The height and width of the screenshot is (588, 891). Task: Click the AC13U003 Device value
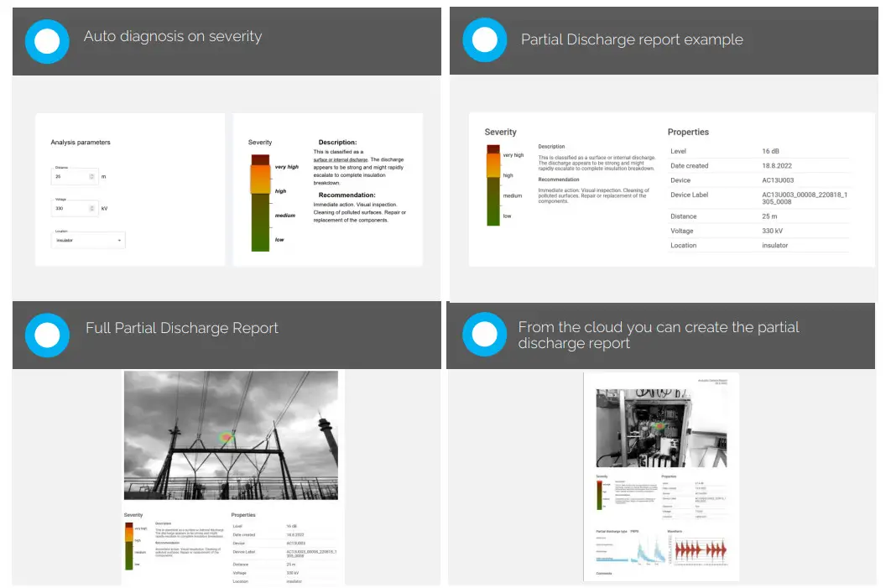(x=778, y=180)
